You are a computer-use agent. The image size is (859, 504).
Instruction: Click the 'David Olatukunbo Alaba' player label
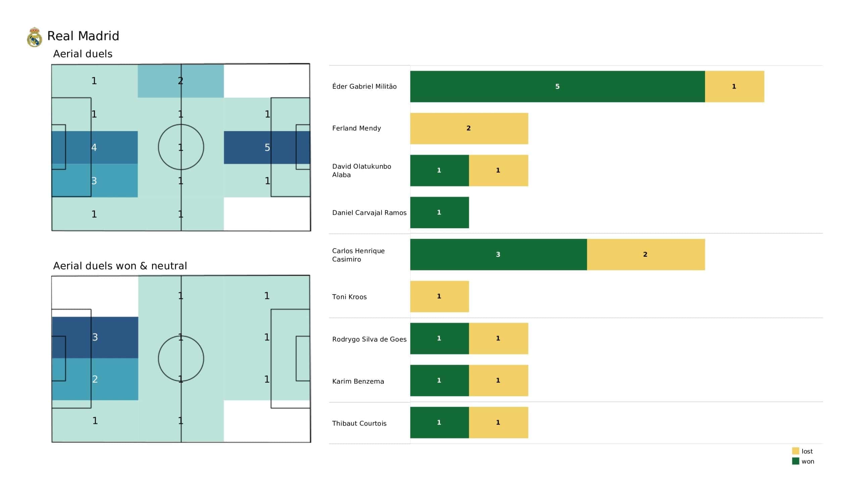pyautogui.click(x=361, y=171)
